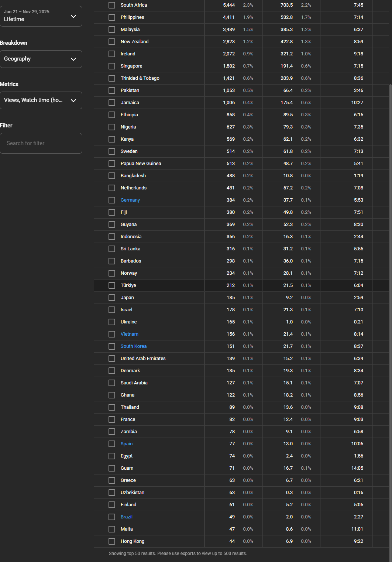Follow the Spain country link
Screen dimensions: 392x562
pos(126,444)
